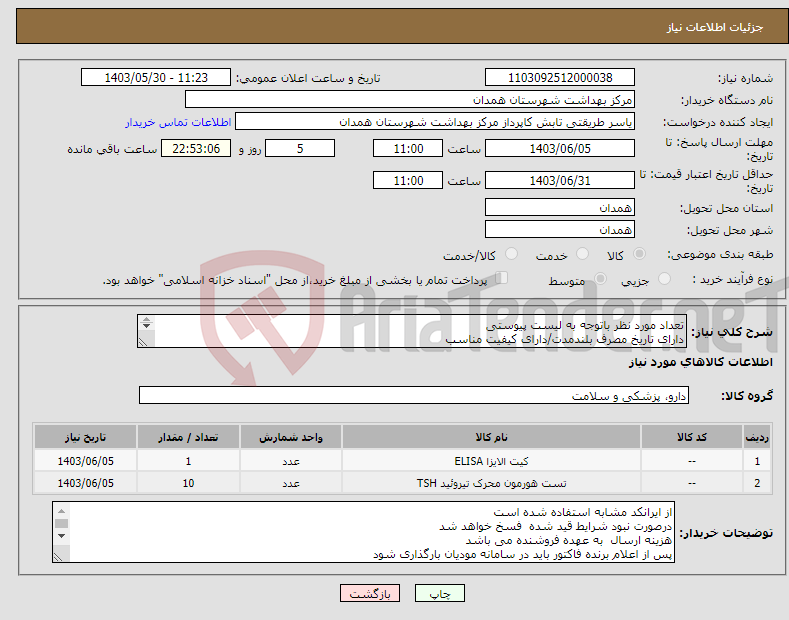This screenshot has width=789, height=620.
Task: Click the شهر محل تحویل field همدان
Action: (560, 229)
